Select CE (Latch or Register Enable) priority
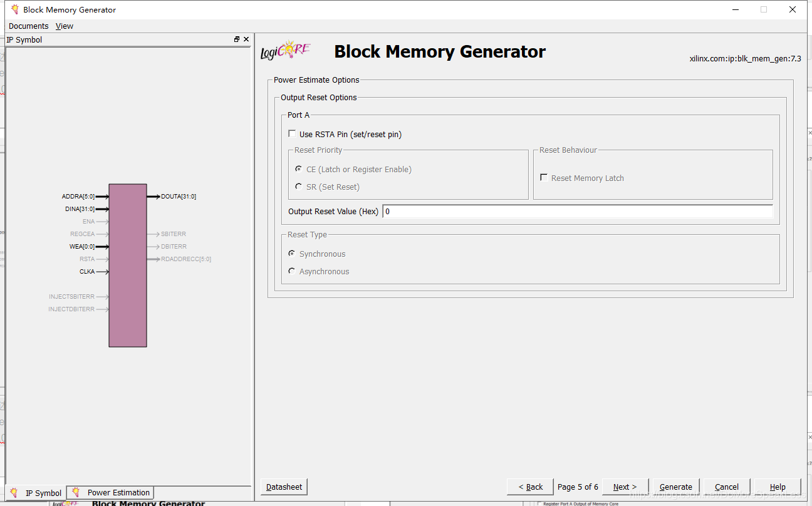Screen dimensions: 812x506 [x=298, y=169]
